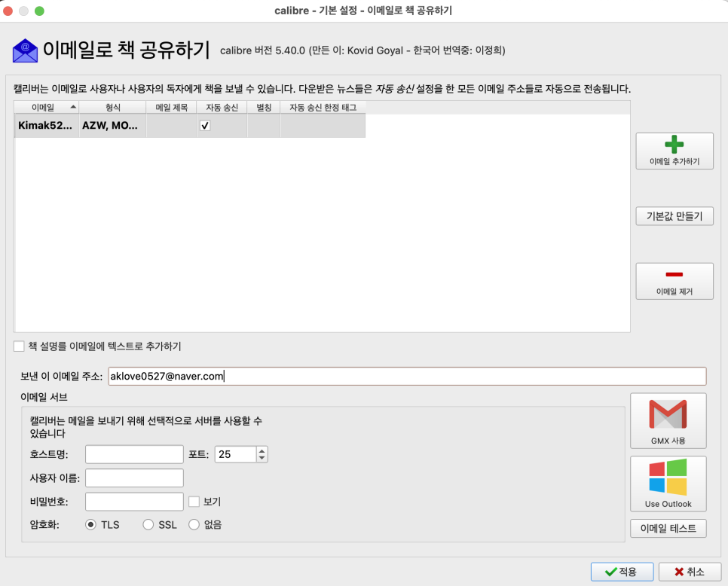Viewport: 728px width, 586px height.
Task: Click the 보낸 이 이메일 주소 field
Action: click(407, 377)
